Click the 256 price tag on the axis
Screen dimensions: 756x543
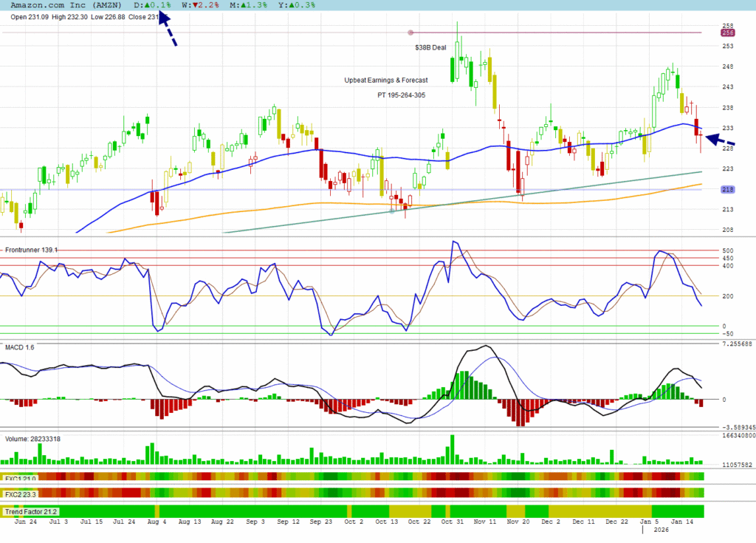click(727, 33)
